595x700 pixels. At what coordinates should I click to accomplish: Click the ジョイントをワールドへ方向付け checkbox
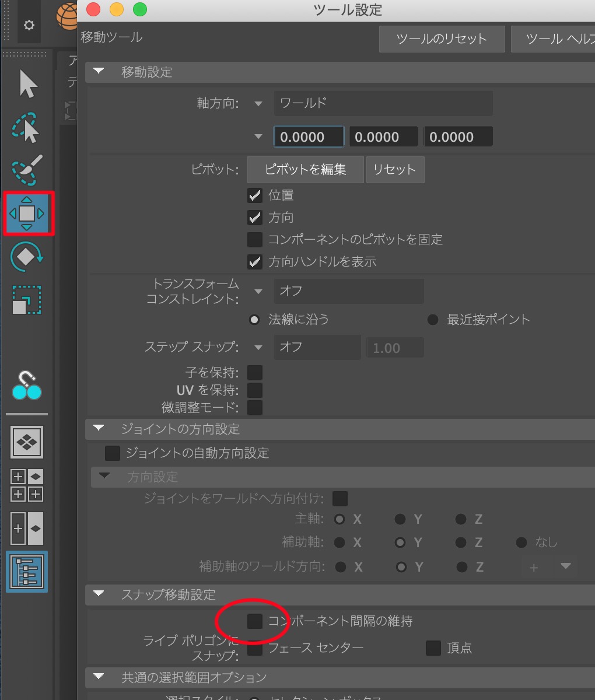click(x=339, y=499)
